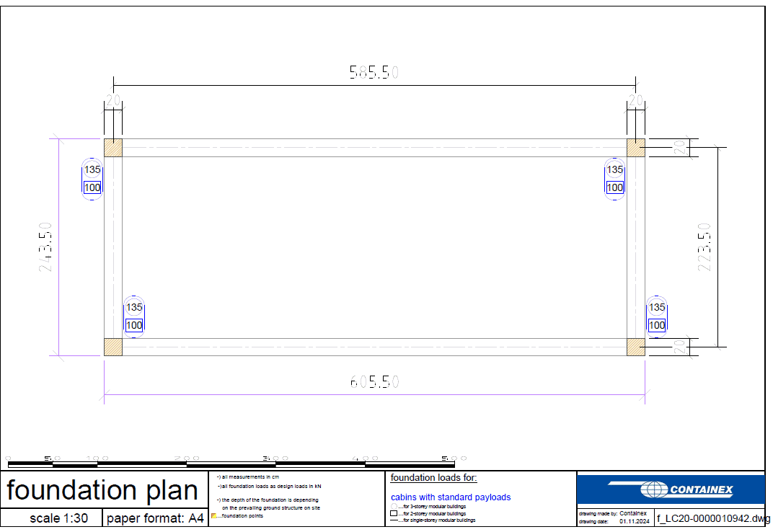Select the bottom-left hatched foundation point

113,347
